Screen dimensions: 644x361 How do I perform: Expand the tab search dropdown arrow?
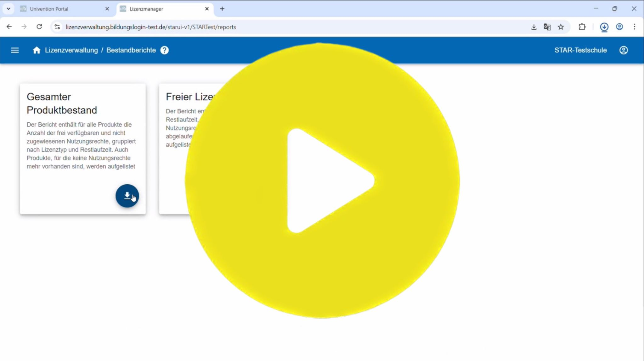coord(8,9)
